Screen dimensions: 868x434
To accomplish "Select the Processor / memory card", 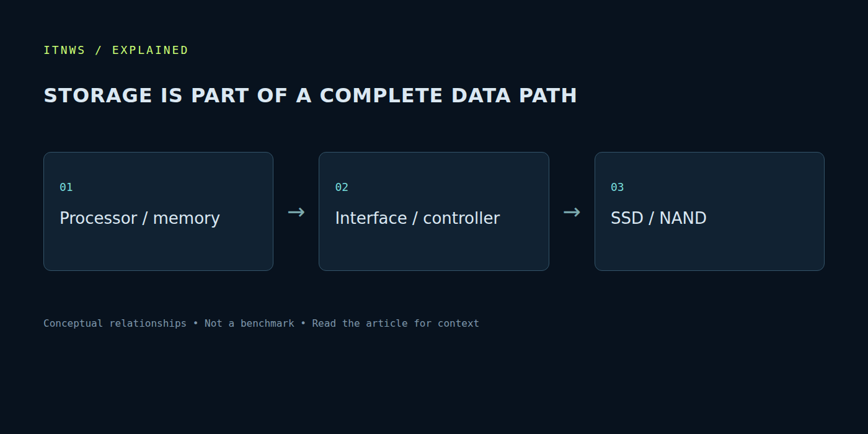I will pos(158,211).
